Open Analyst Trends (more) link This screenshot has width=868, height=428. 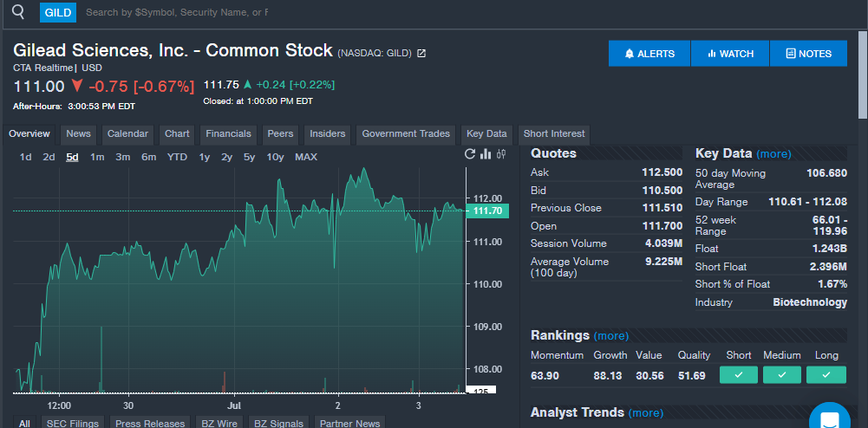click(x=645, y=413)
